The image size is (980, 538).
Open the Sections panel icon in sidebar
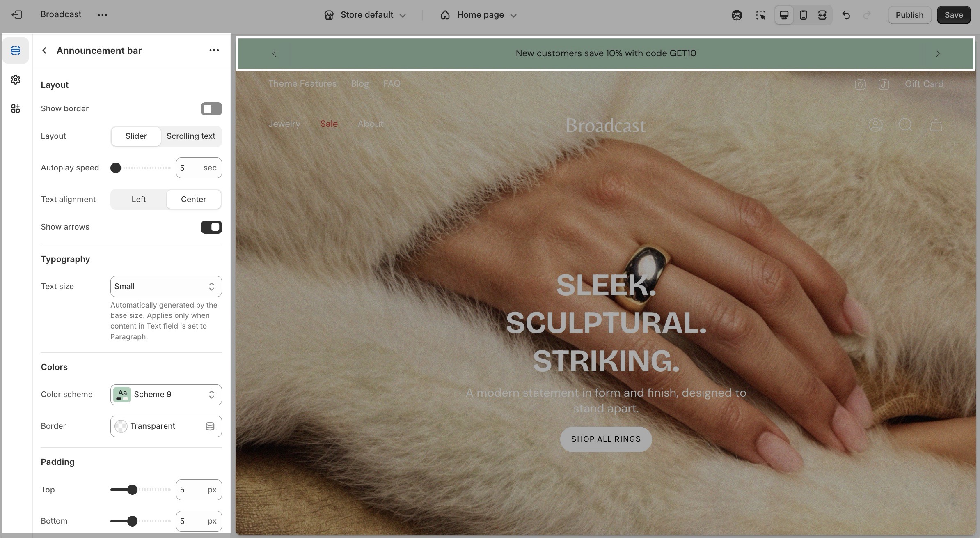(16, 51)
